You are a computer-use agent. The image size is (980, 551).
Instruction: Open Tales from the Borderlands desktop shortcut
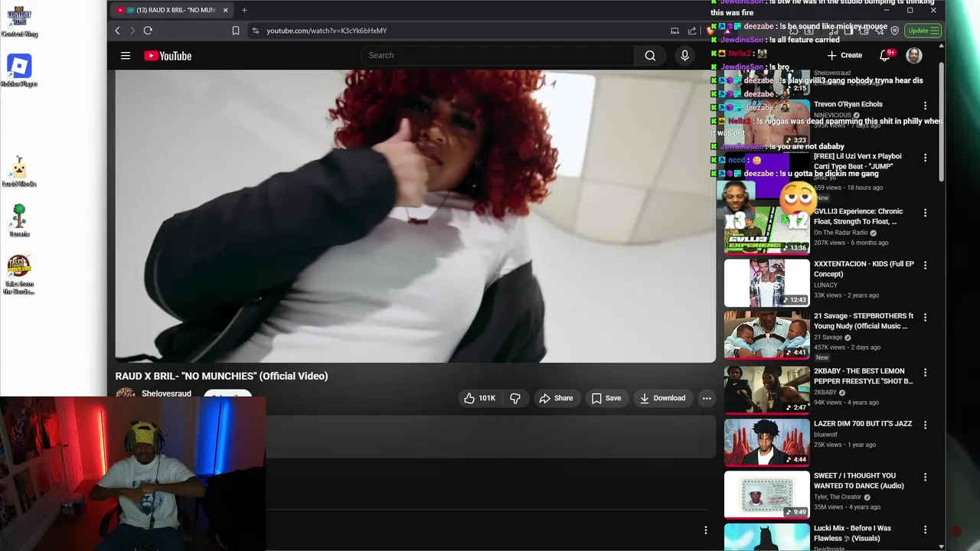click(x=19, y=275)
